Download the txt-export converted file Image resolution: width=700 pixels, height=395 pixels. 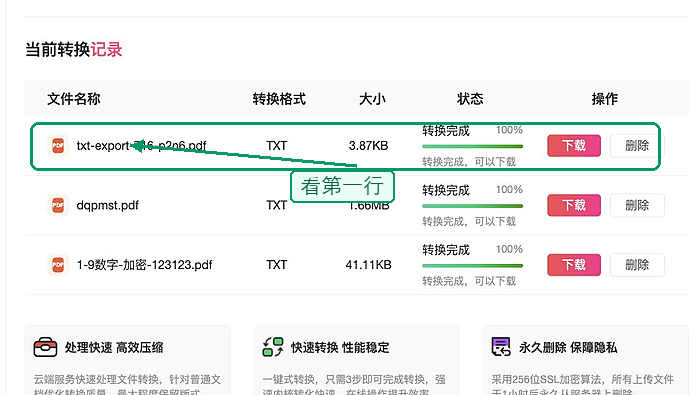point(574,146)
